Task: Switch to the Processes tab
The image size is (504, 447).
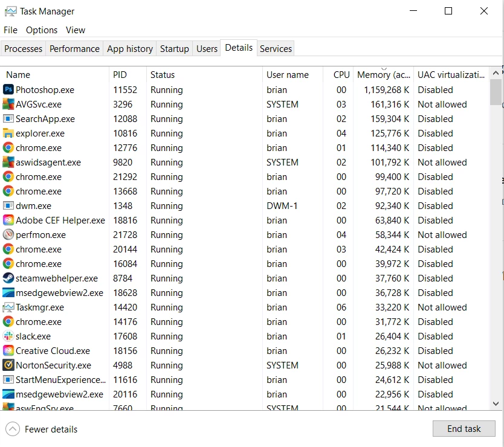Action: 23,49
